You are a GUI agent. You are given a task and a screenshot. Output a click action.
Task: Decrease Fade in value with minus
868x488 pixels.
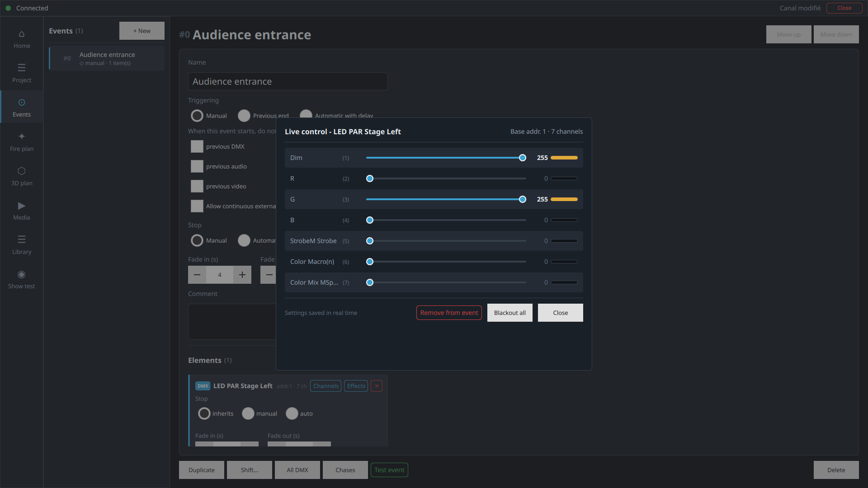197,275
